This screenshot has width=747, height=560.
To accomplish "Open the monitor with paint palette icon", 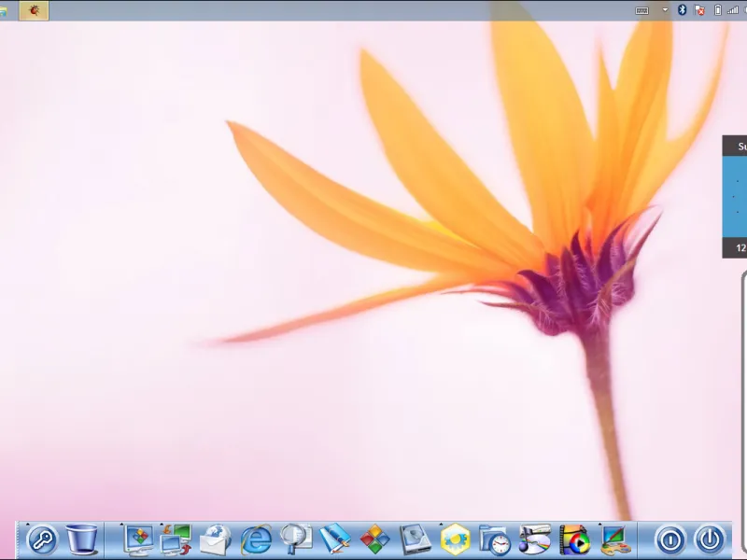I will tap(614, 540).
